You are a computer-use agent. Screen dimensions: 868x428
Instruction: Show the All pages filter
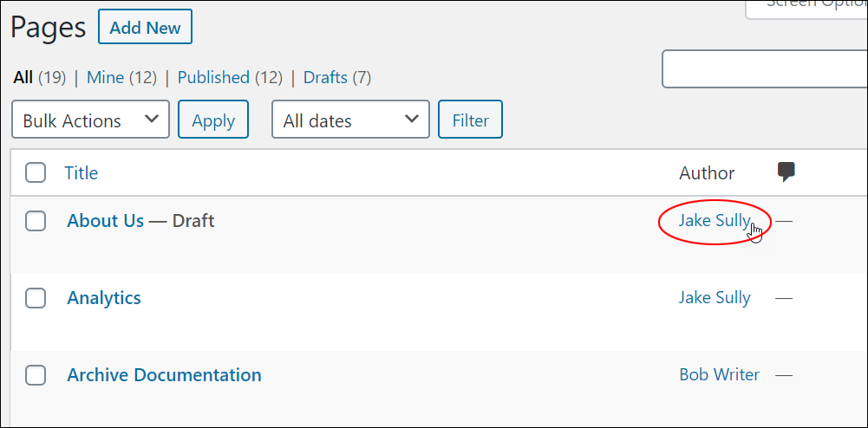(x=23, y=77)
